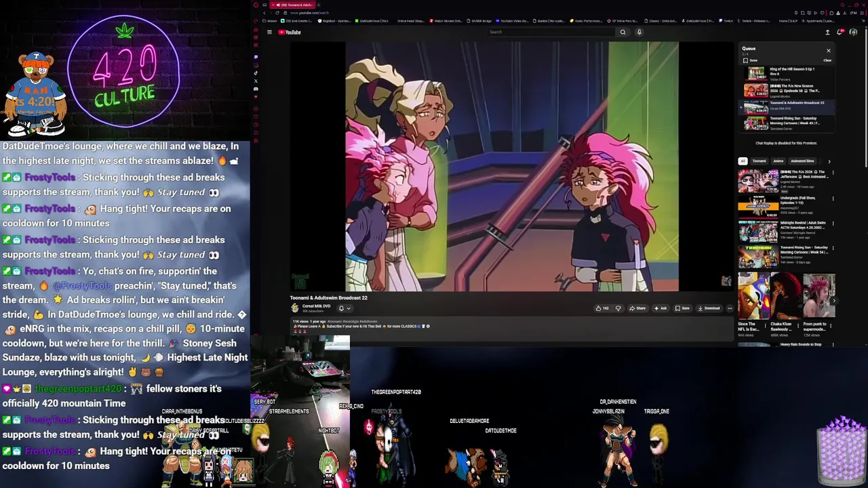
Task: Download the video
Action: [x=709, y=308]
